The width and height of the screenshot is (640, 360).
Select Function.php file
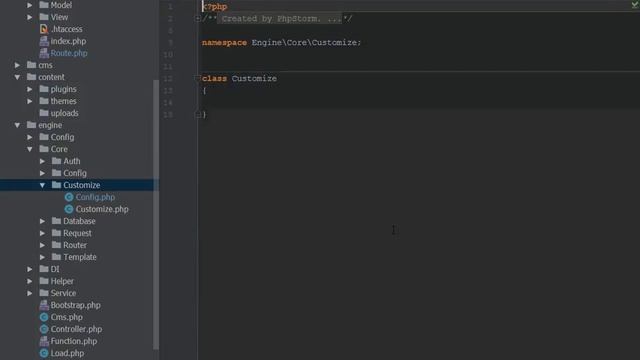point(74,341)
